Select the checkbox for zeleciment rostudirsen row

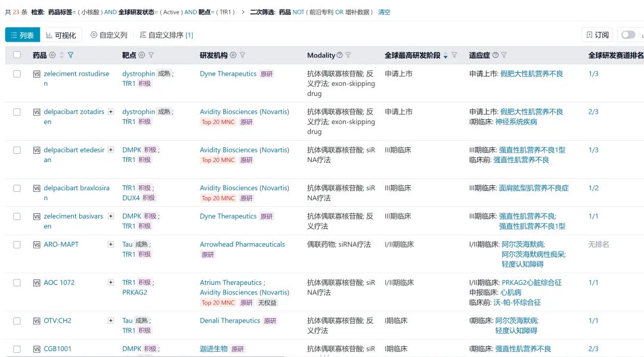[17, 74]
